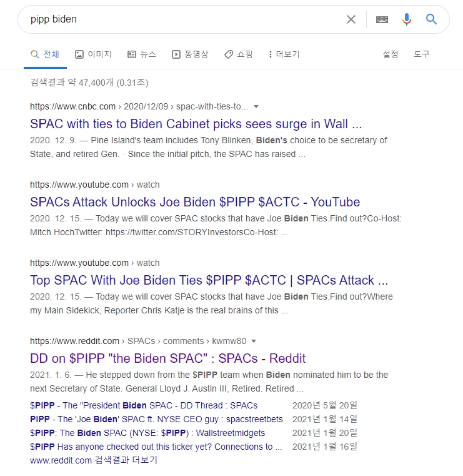Image resolution: width=463 pixels, height=476 pixels.
Task: Click first youtube.com › watch URL above SPACs Attack Unlocks
Action: pos(94,185)
